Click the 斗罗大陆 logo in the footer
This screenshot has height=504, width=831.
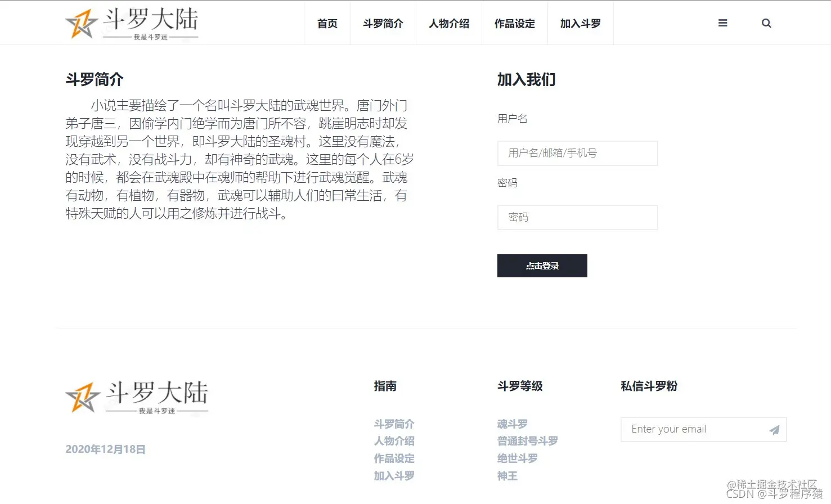point(137,397)
